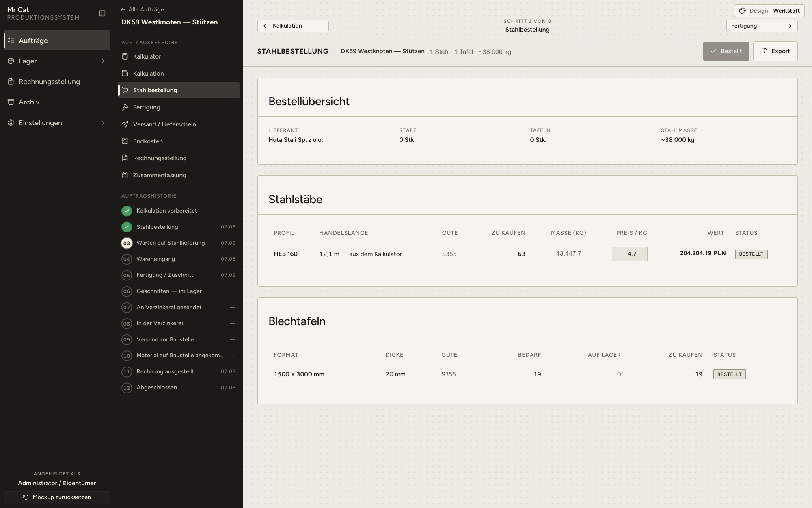Click the Lager box icon

click(11, 61)
